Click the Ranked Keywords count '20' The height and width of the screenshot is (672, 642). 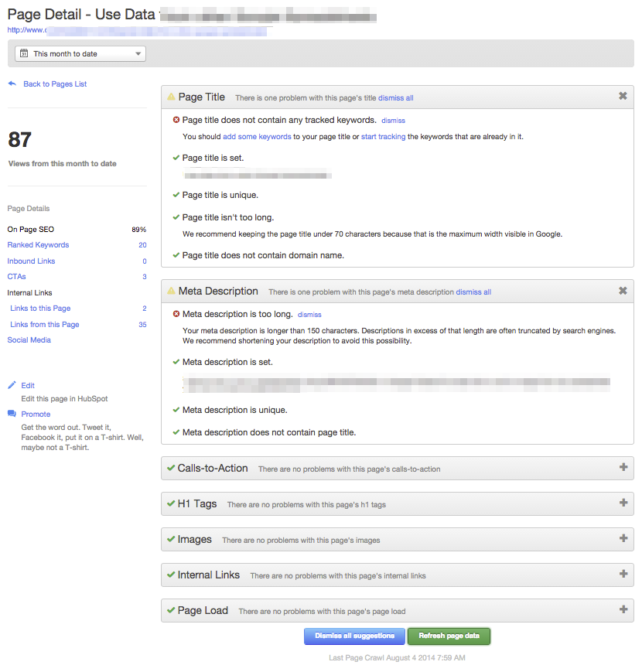click(x=143, y=245)
